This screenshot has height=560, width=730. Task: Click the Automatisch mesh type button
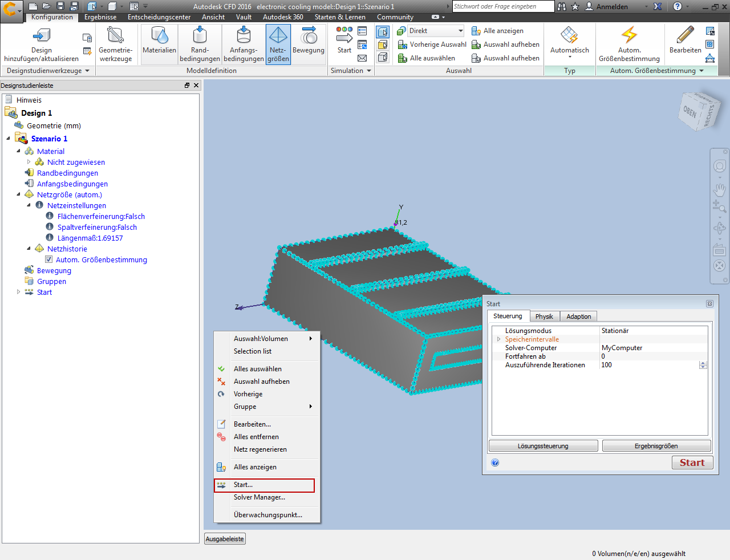(569, 42)
